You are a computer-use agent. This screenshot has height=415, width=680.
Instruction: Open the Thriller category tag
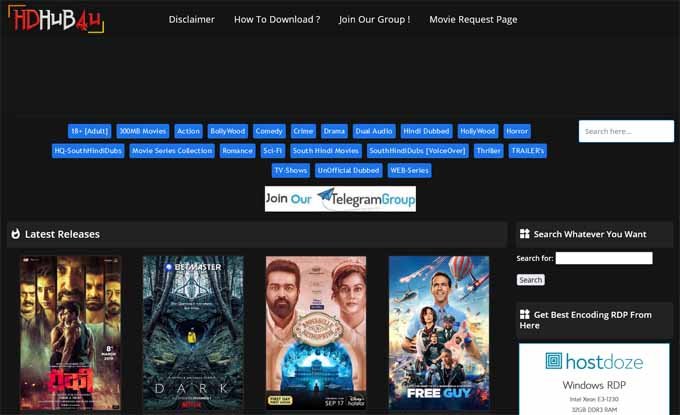tap(488, 151)
